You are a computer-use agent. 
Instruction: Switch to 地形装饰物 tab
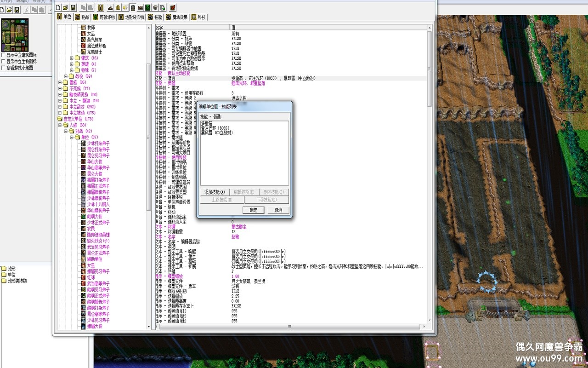tap(132, 17)
